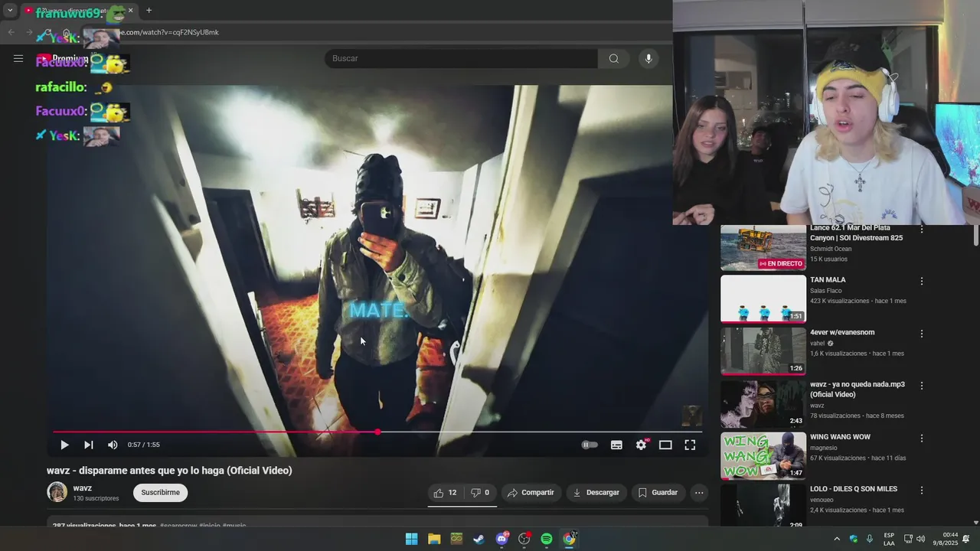Dislike the video
Viewport: 980px width, 551px height.
coord(480,493)
